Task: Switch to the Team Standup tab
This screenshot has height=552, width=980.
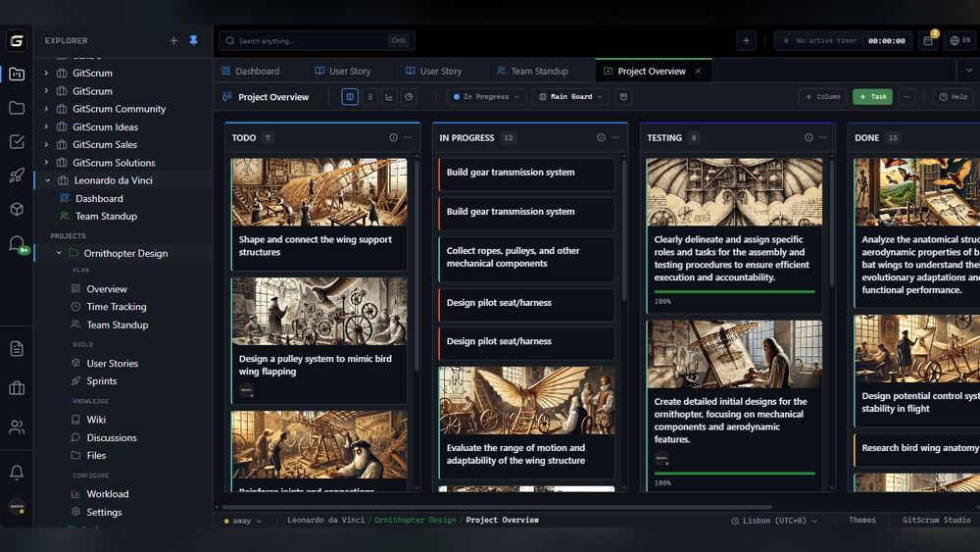Action: (x=532, y=71)
